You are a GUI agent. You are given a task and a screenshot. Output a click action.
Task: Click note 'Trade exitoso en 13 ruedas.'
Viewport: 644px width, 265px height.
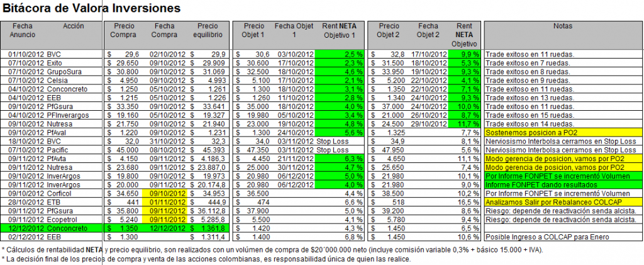coord(530,98)
